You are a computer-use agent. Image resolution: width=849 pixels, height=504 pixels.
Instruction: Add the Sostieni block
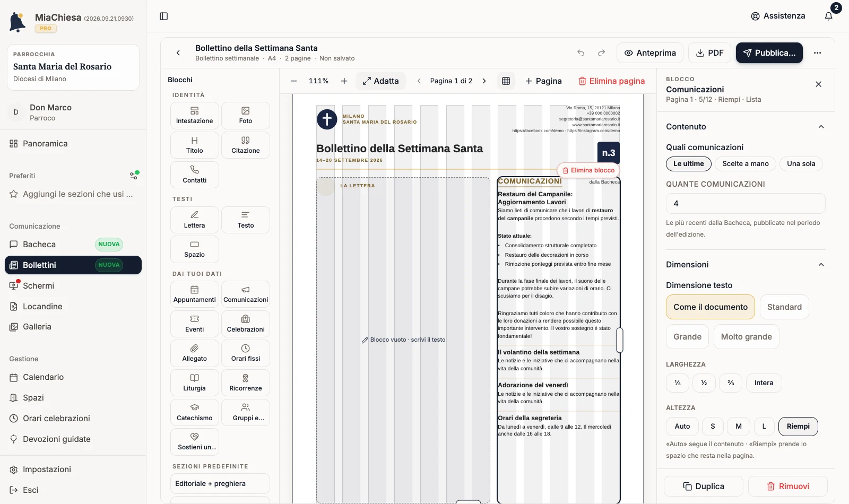195,442
